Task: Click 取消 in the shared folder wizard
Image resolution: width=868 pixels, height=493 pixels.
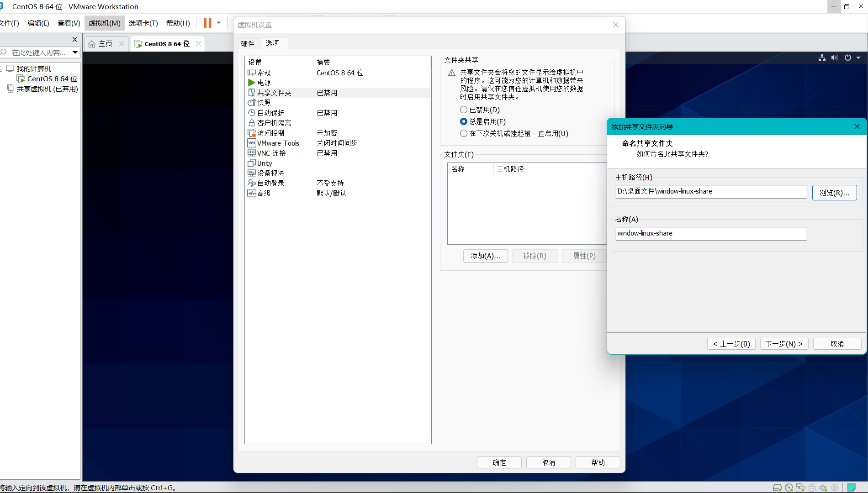Action: 837,344
